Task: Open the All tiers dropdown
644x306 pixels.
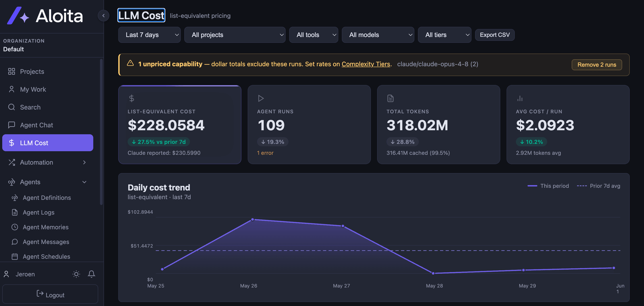Action: click(445, 35)
